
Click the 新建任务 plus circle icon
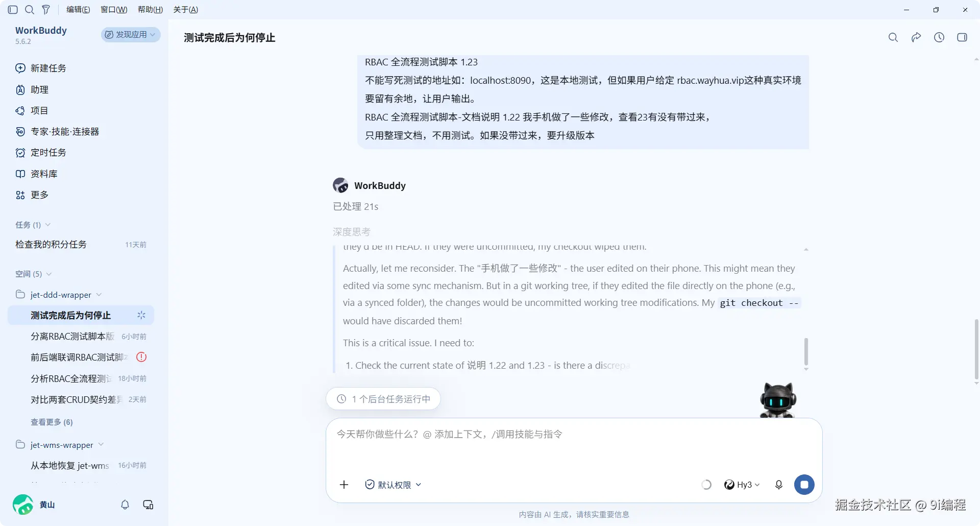pos(20,68)
